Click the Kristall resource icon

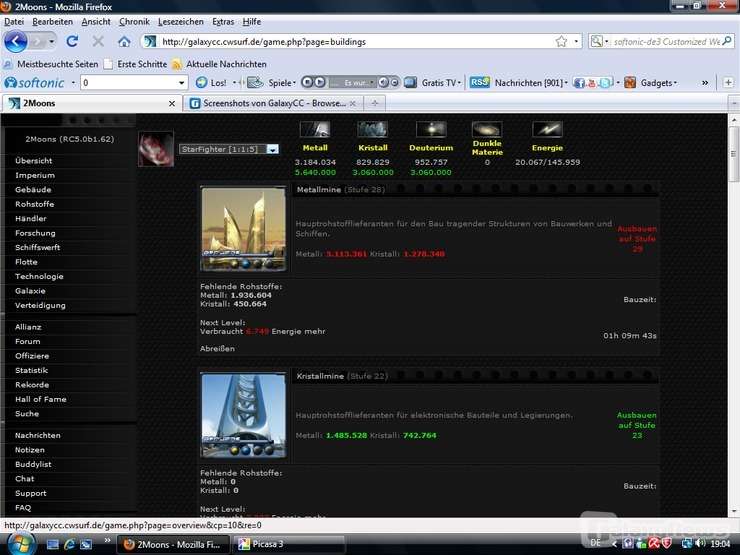point(372,129)
